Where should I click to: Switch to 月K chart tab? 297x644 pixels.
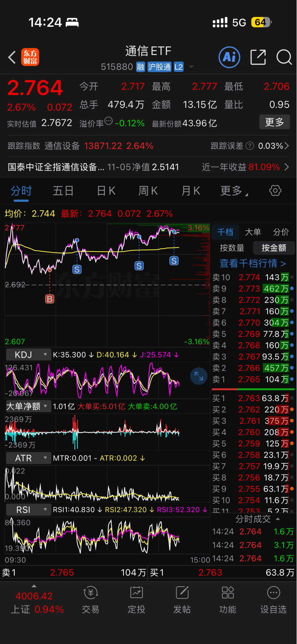(190, 191)
